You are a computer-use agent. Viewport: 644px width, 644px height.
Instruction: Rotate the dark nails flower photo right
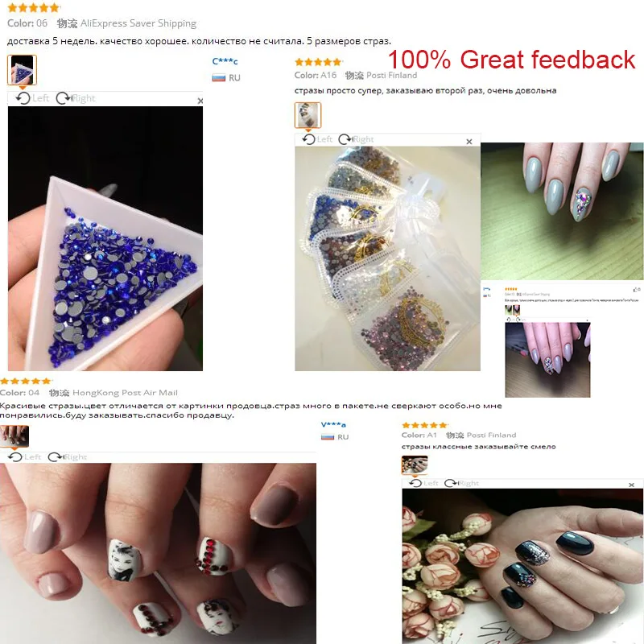tap(461, 483)
